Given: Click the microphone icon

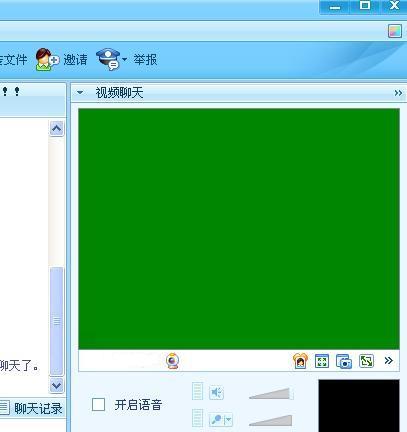Looking at the screenshot, I should pos(216,420).
